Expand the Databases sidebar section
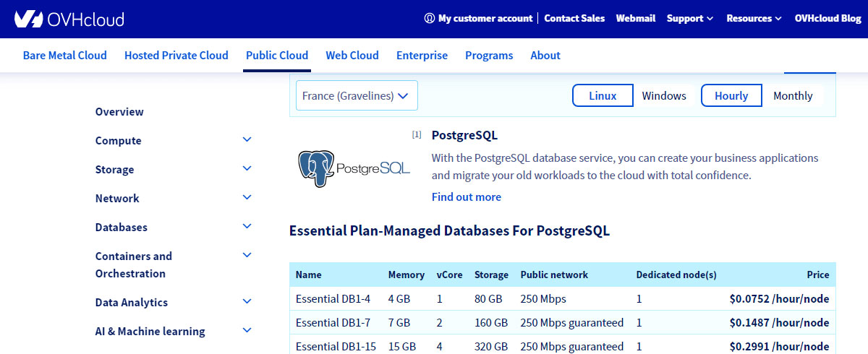Screen dimensions: 868x354 pyautogui.click(x=247, y=226)
